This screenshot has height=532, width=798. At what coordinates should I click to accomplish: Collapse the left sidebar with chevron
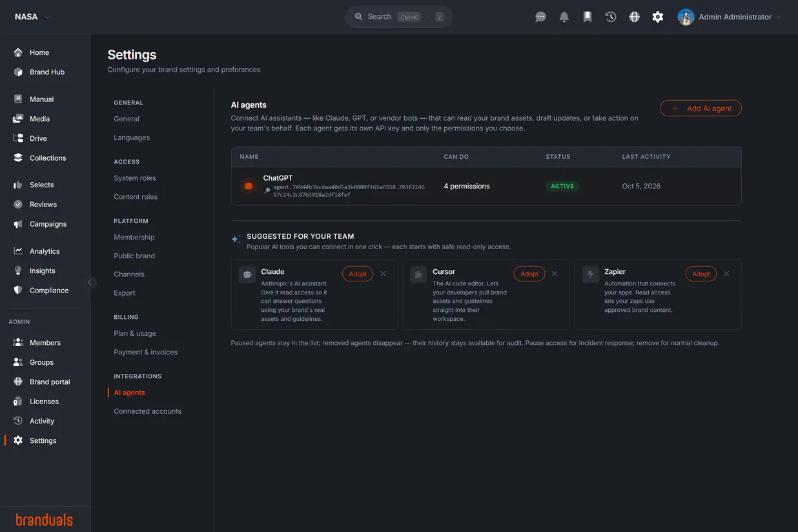click(x=90, y=282)
